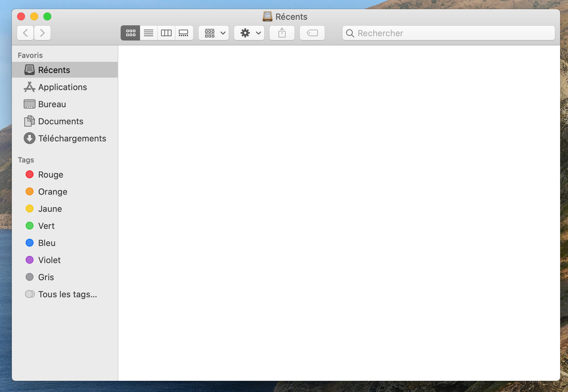568x392 pixels.
Task: Switch to list view mode
Action: click(149, 33)
